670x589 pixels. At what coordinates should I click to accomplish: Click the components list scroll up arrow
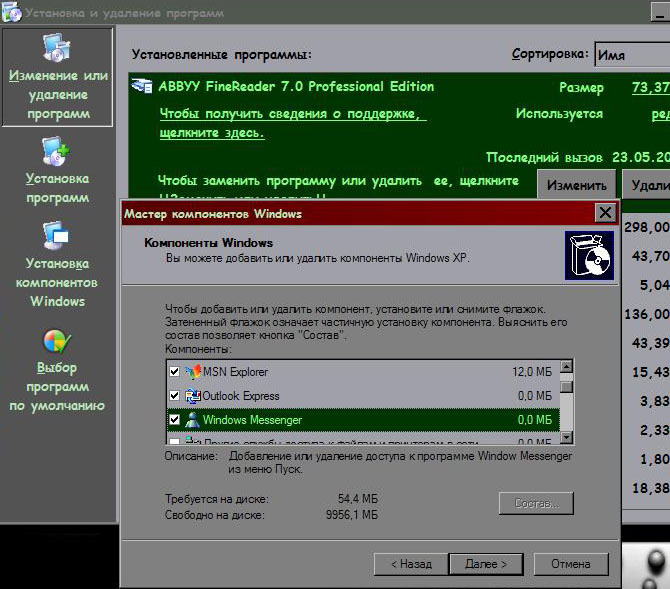click(x=567, y=366)
